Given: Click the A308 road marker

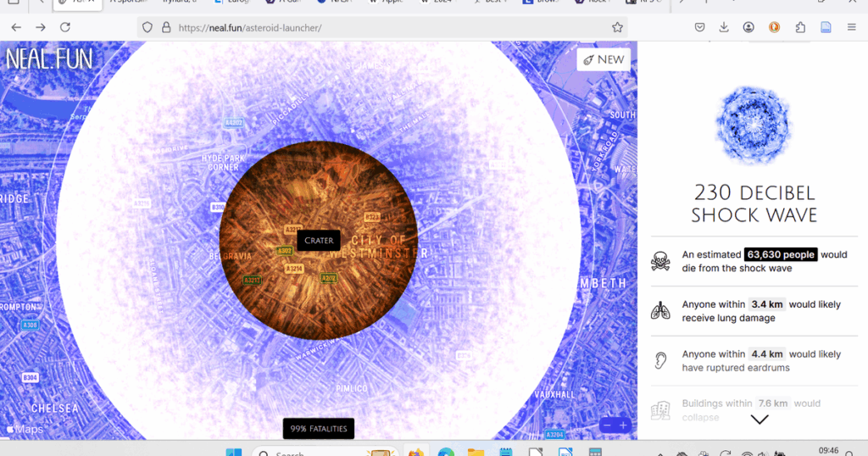Looking at the screenshot, I should (30, 325).
